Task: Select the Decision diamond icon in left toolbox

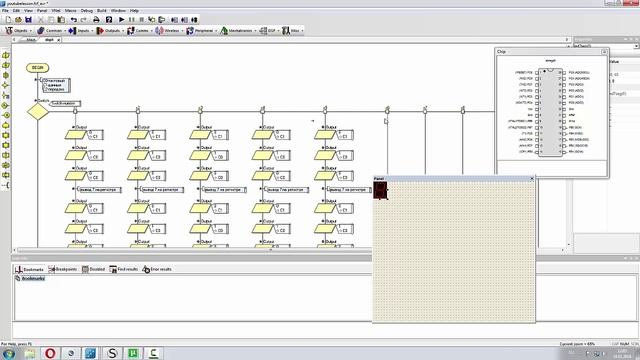Action: [x=6, y=85]
